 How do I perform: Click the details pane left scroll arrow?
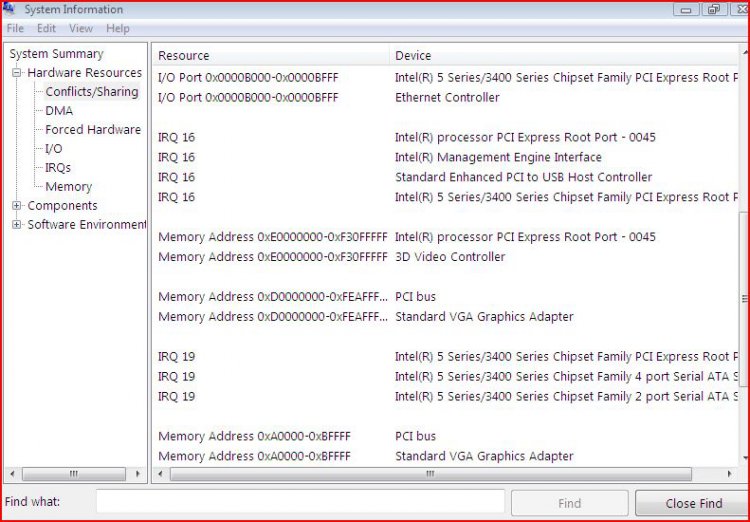tap(160, 474)
